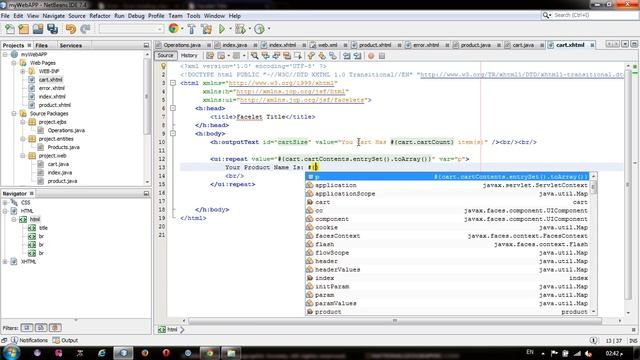Click the Save All toolbar icon

click(52, 29)
